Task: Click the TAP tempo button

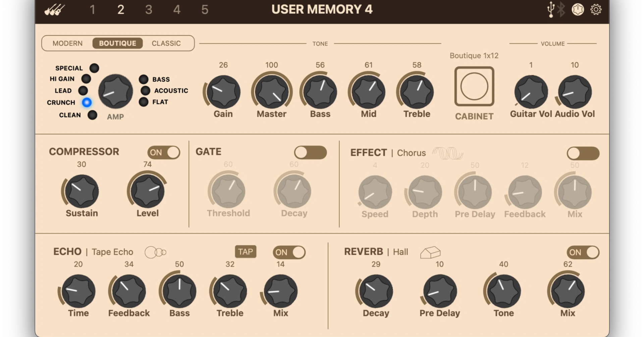Action: 246,252
